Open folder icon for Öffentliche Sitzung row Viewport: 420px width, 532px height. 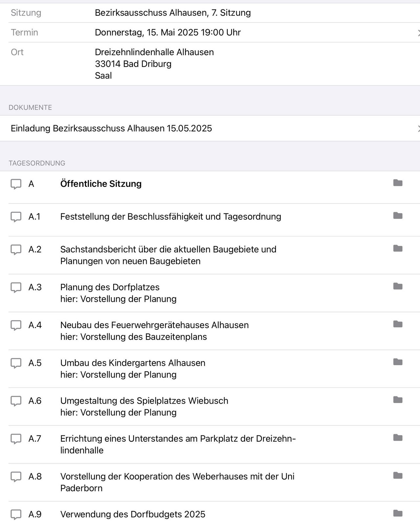pyautogui.click(x=398, y=183)
